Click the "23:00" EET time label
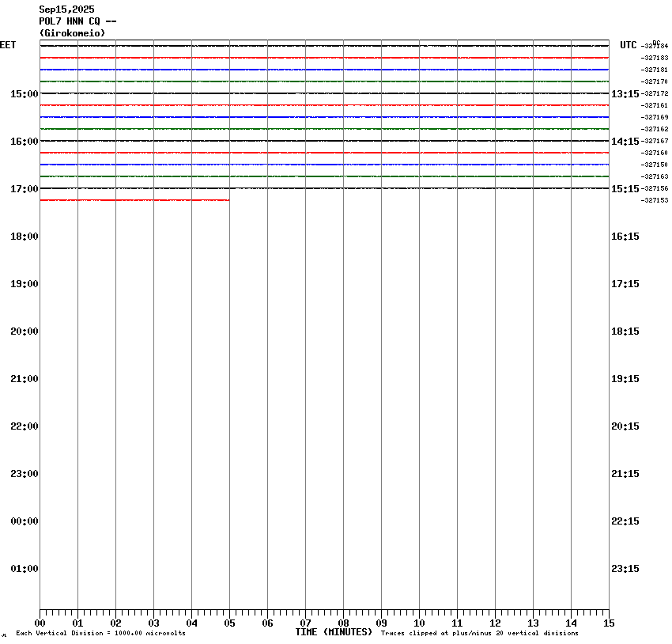Viewport: 672px width, 644px height. 25,474
